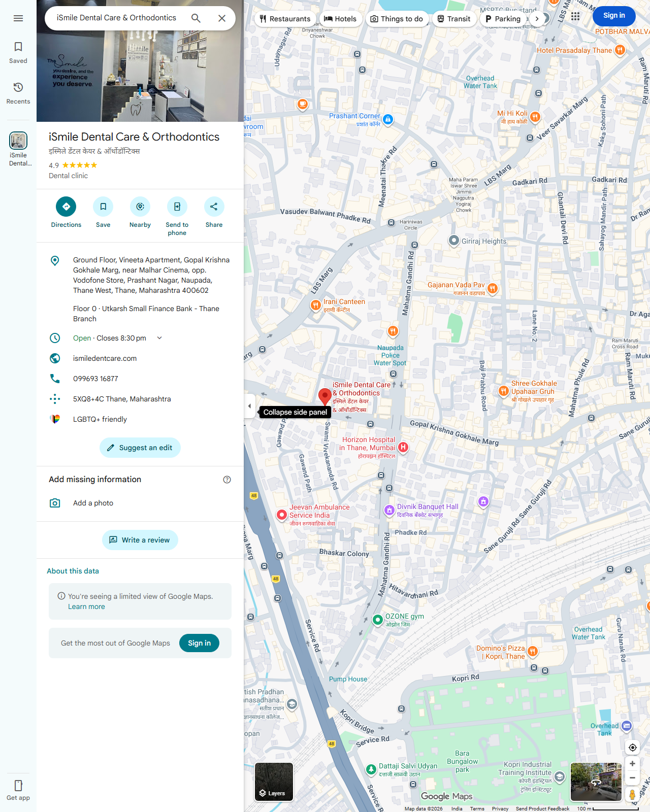This screenshot has height=812, width=650.
Task: Open Terms link in map footer
Action: pos(477,808)
